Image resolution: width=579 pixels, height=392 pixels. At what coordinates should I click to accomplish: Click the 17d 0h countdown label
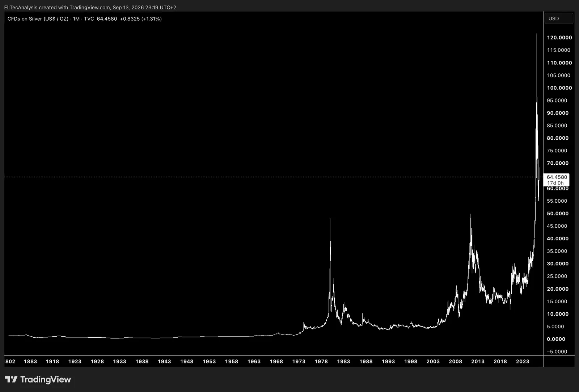point(555,183)
